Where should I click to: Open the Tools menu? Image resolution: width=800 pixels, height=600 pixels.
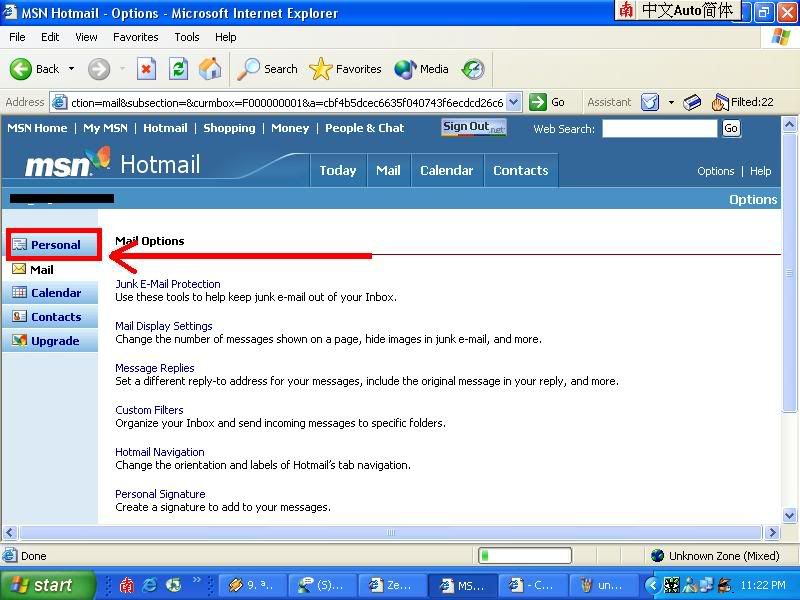tap(187, 37)
